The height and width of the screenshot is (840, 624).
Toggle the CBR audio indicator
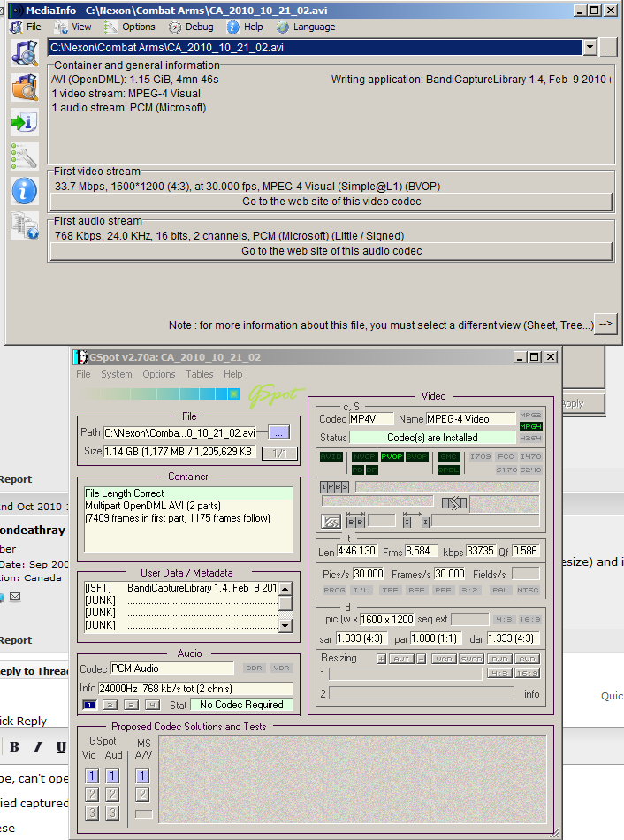coord(254,668)
